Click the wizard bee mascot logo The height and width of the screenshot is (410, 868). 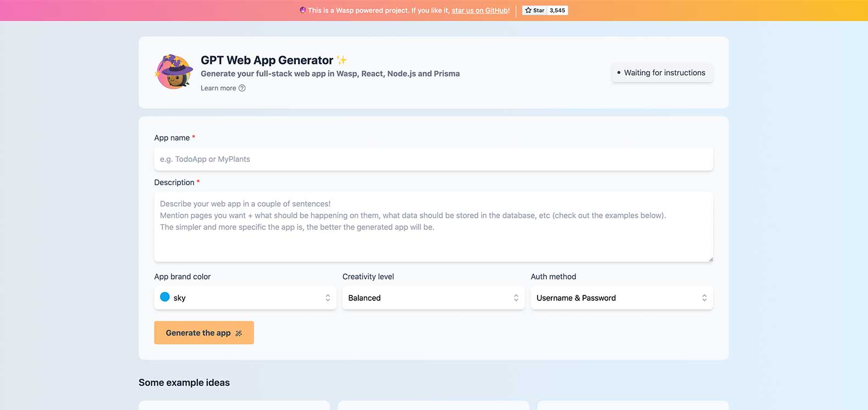pos(174,72)
